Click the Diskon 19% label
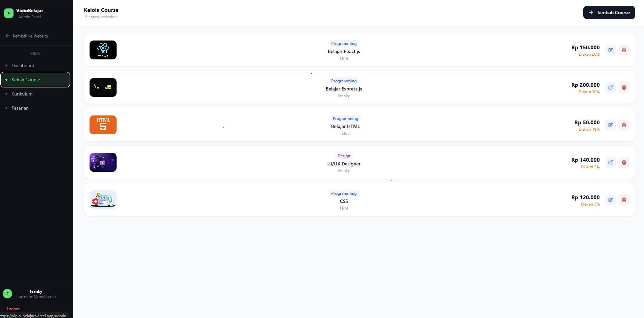Viewport: 644px width, 318px height. pos(589,129)
